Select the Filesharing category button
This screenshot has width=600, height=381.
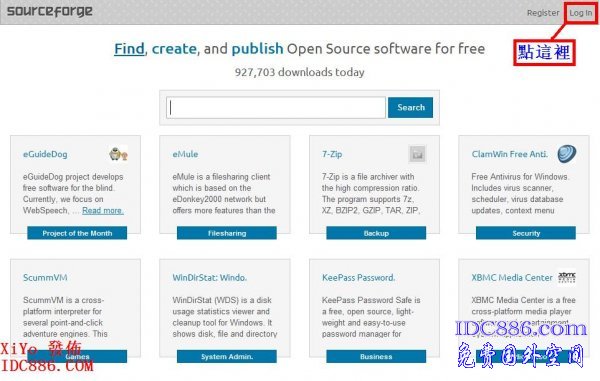point(227,233)
